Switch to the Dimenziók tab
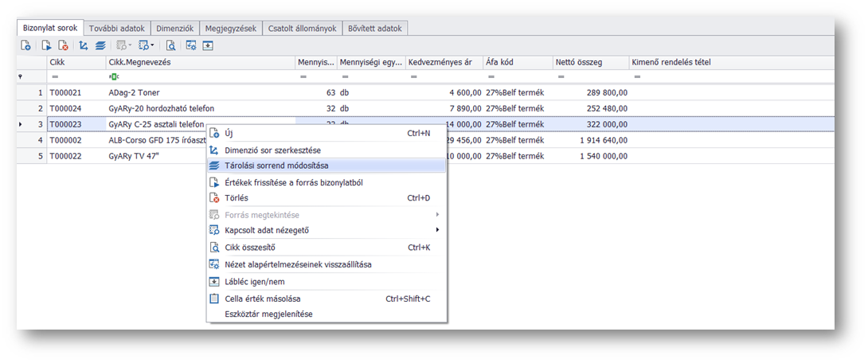The height and width of the screenshot is (363, 868). coord(174,29)
